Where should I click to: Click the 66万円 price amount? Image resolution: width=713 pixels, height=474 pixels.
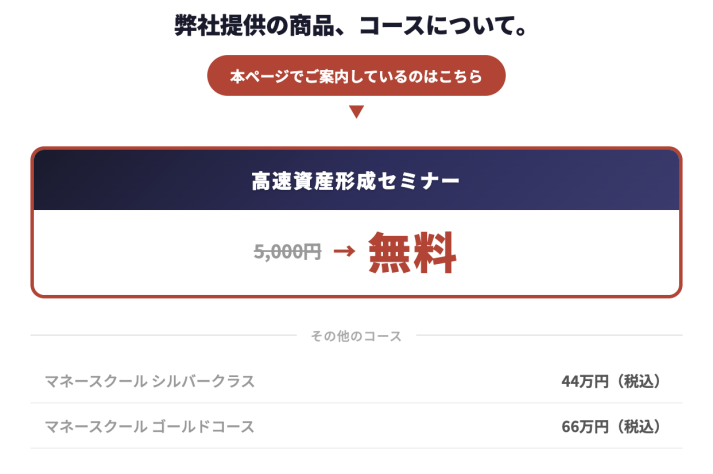pos(585,427)
